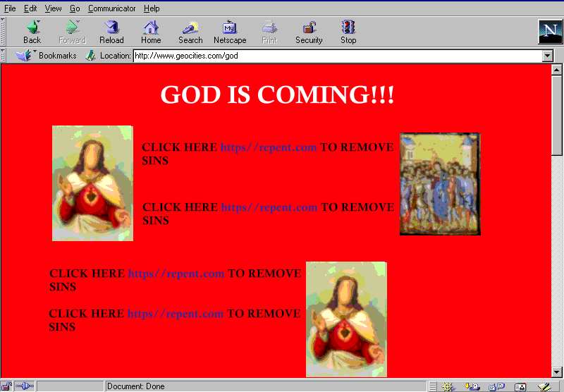
Task: Open the File menu
Action: [x=10, y=8]
